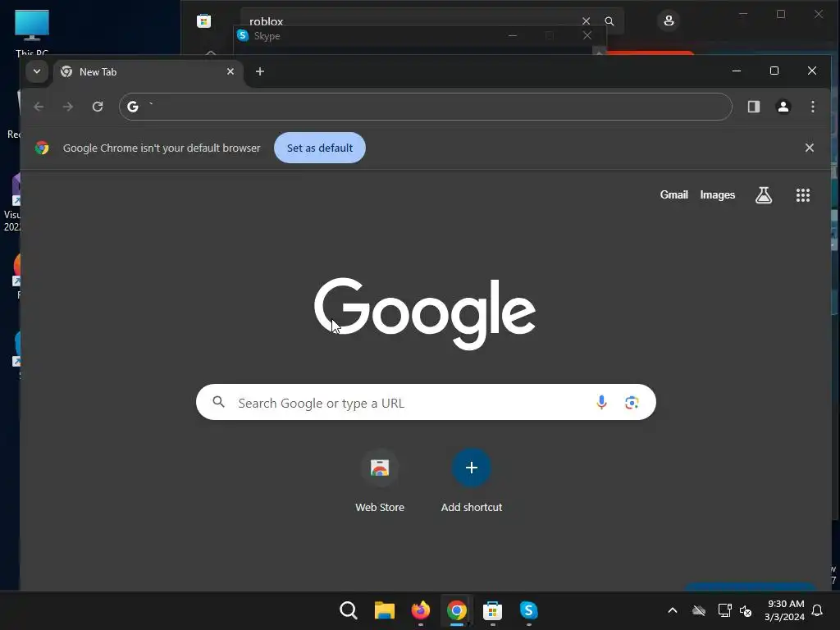This screenshot has width=840, height=630.
Task: Open the Web Store shortcut
Action: (x=380, y=481)
